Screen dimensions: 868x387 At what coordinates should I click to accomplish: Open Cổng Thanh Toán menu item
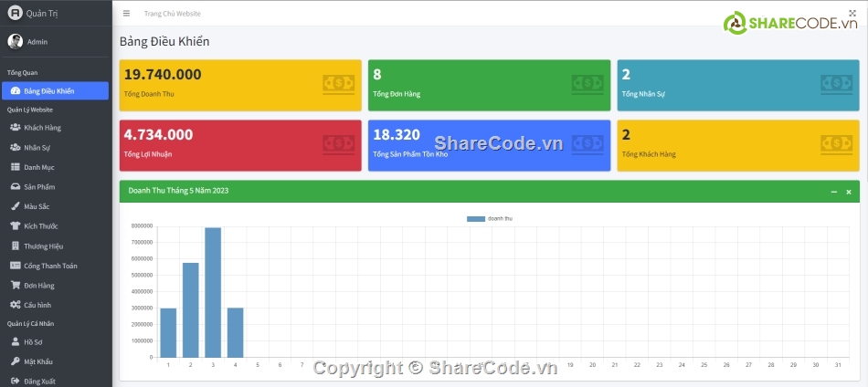pyautogui.click(x=55, y=266)
